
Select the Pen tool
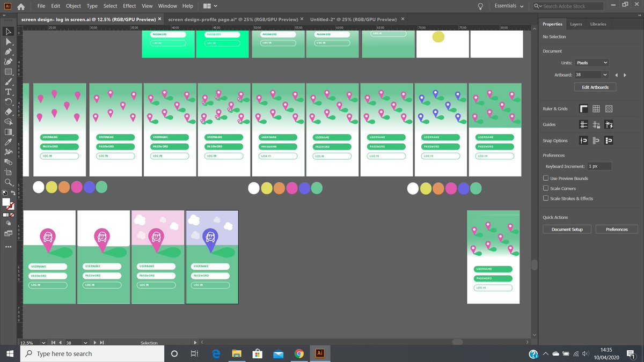coord(9,52)
